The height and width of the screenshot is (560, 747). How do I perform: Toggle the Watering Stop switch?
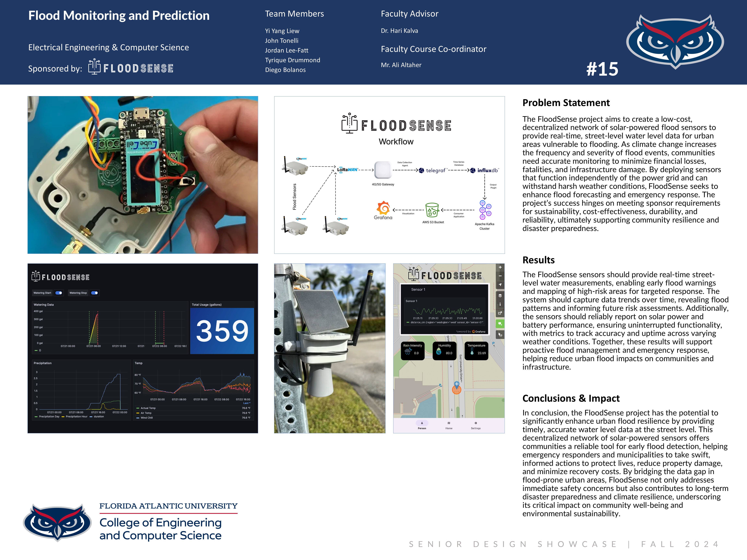(95, 293)
